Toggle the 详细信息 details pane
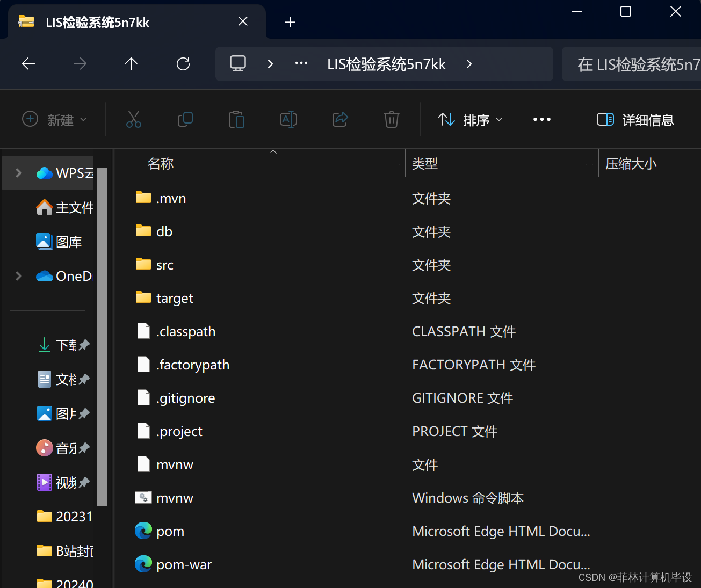 coord(635,119)
